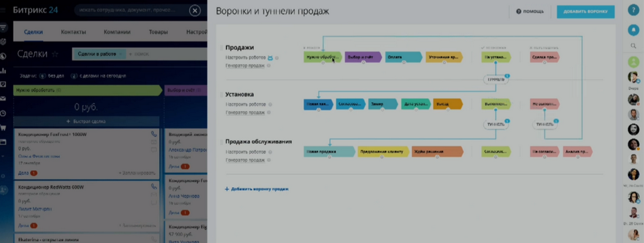Open the shopping cart icon in left sidebar
Image resolution: width=644 pixels, height=243 pixels.
(x=3, y=128)
